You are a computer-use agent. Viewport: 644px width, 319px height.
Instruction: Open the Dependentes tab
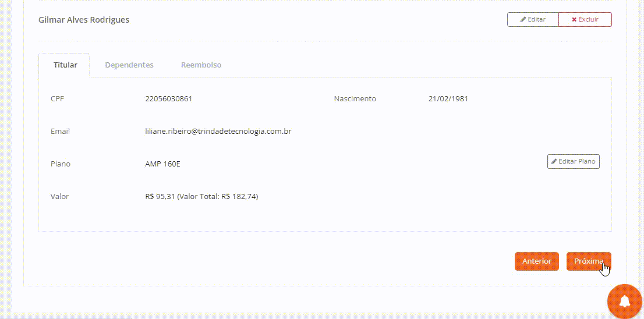129,65
